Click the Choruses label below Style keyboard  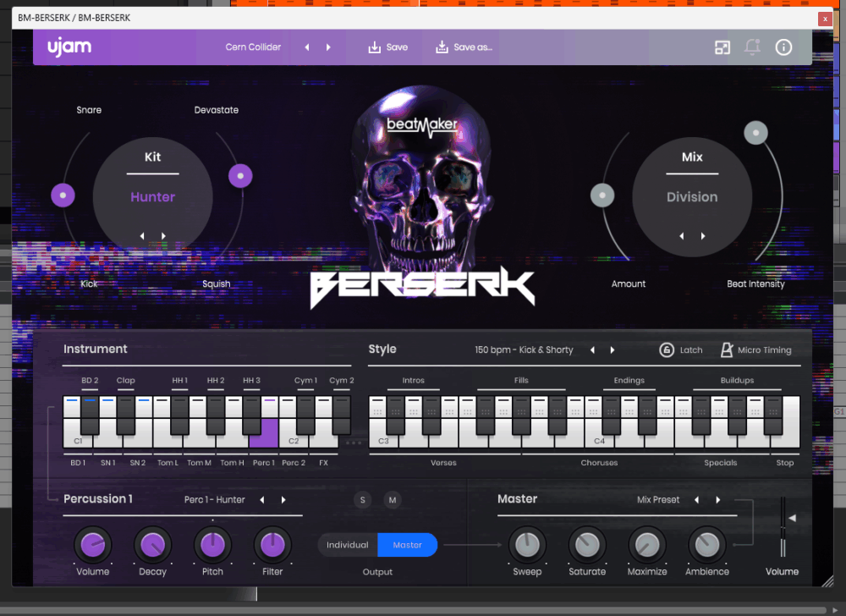pos(599,463)
